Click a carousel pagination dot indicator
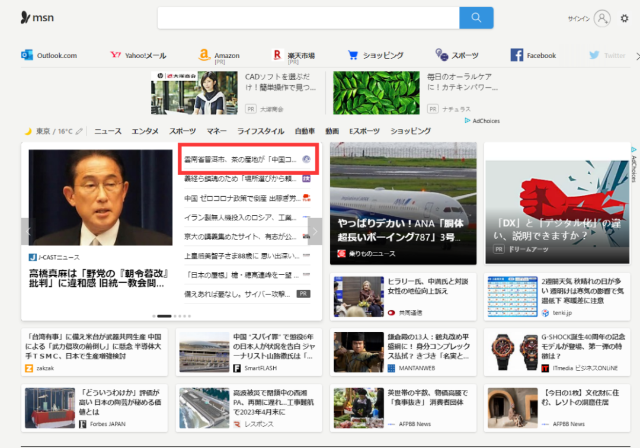Image resolution: width=640 pixels, height=448 pixels. pos(174,316)
